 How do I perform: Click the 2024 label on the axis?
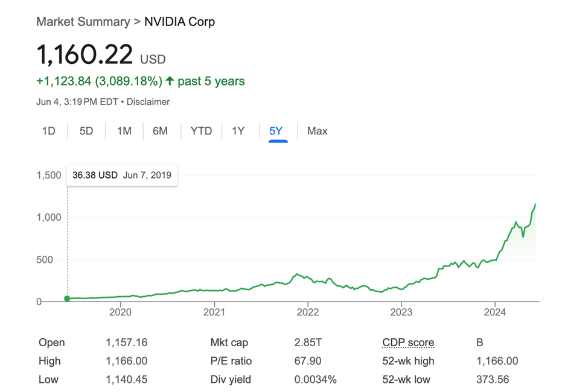click(495, 312)
